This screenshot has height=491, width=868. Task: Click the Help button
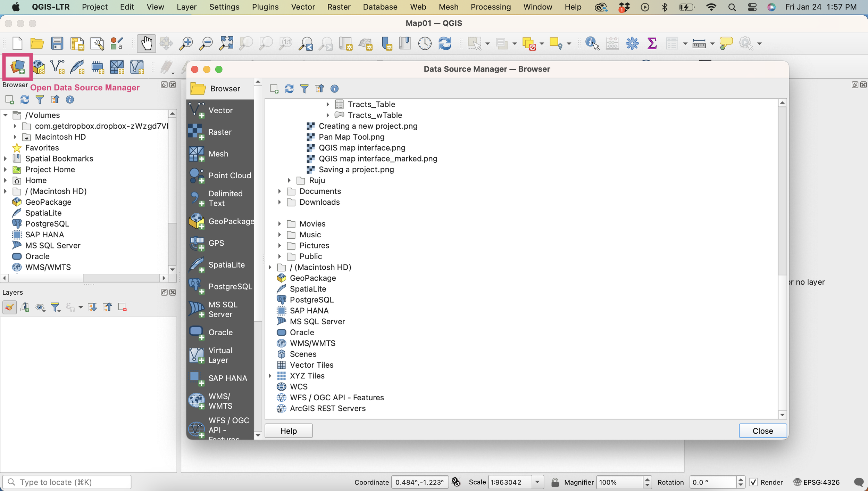[x=289, y=431]
